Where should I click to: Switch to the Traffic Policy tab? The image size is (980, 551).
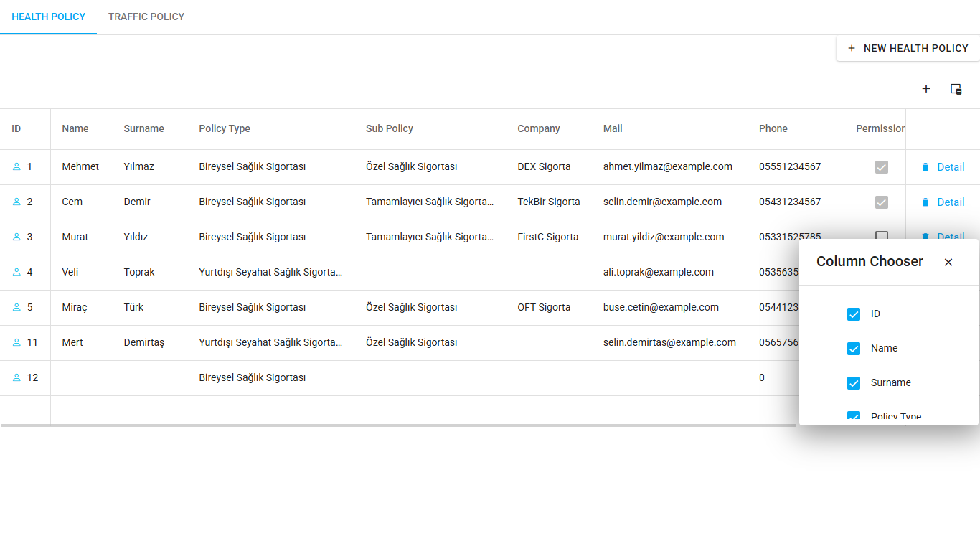(146, 17)
